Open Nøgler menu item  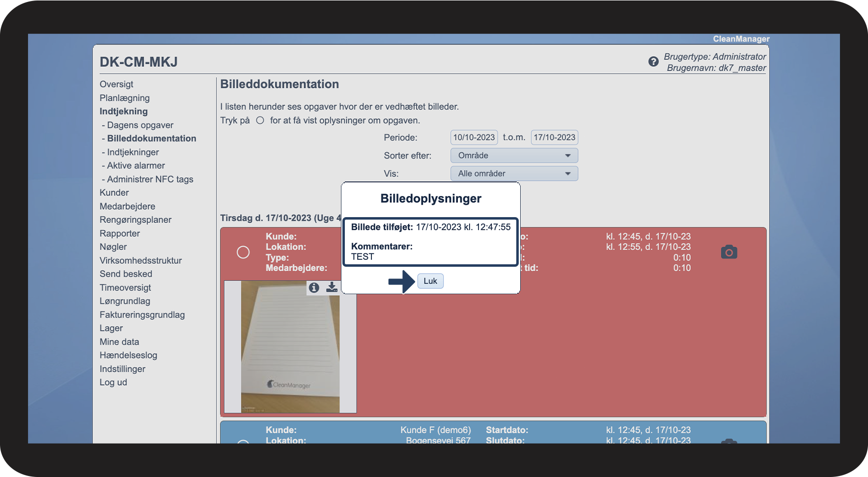tap(113, 247)
